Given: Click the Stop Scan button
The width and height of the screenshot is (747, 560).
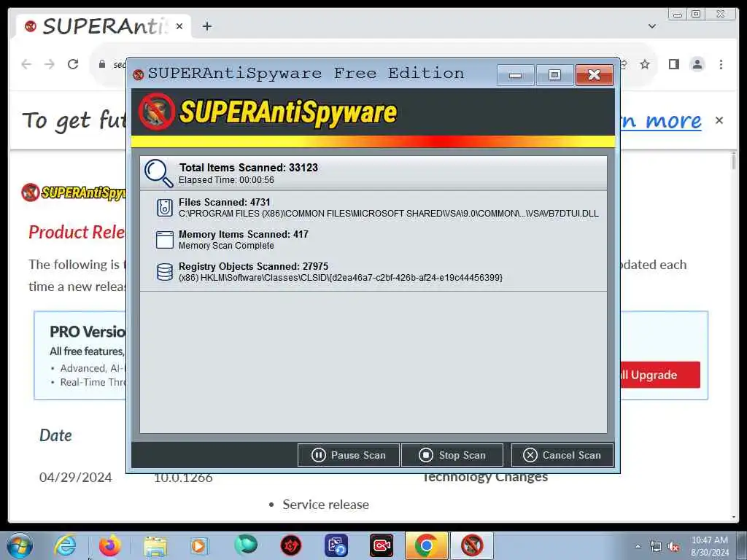Looking at the screenshot, I should 452,455.
